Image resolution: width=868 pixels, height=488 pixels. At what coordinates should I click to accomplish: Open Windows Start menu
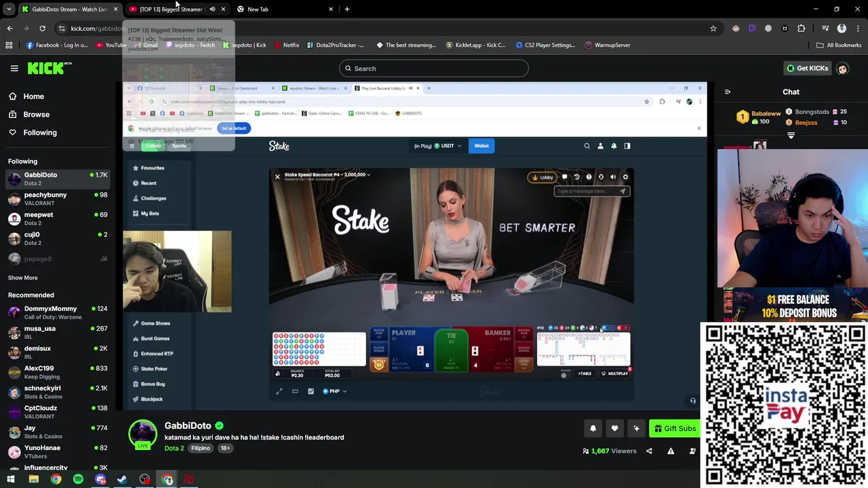pyautogui.click(x=11, y=480)
